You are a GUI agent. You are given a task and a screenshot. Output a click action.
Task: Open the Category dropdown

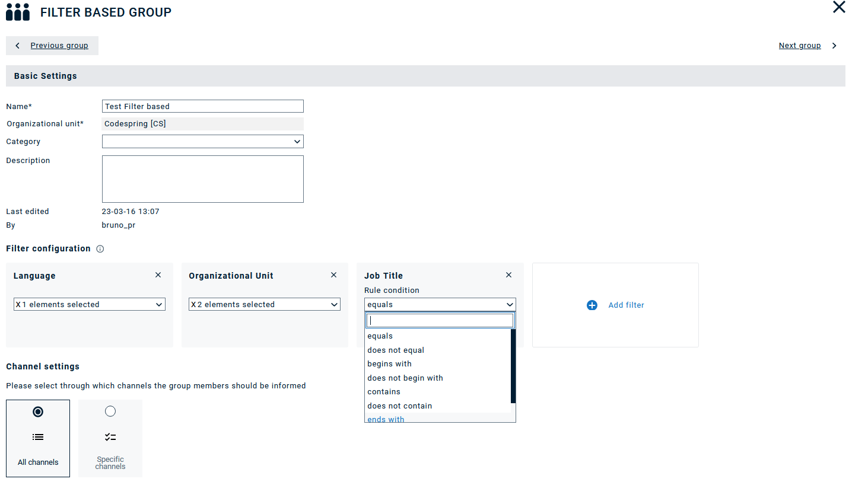(203, 142)
